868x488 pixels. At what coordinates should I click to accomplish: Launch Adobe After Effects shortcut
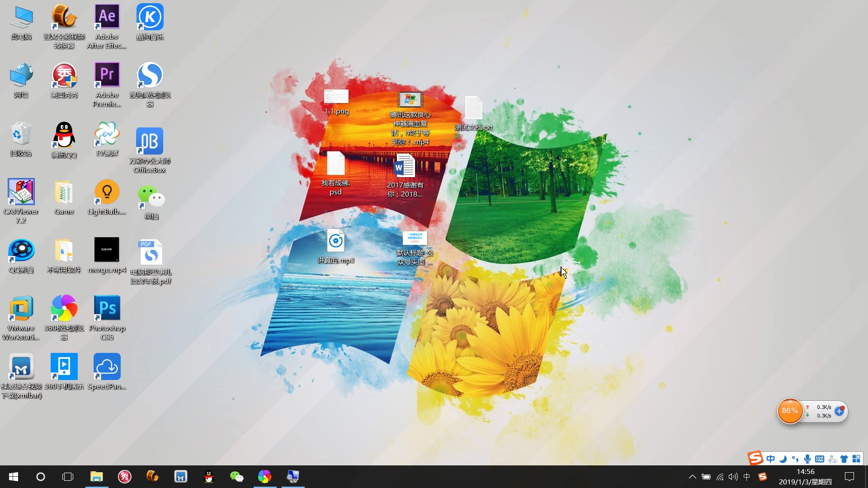click(107, 26)
